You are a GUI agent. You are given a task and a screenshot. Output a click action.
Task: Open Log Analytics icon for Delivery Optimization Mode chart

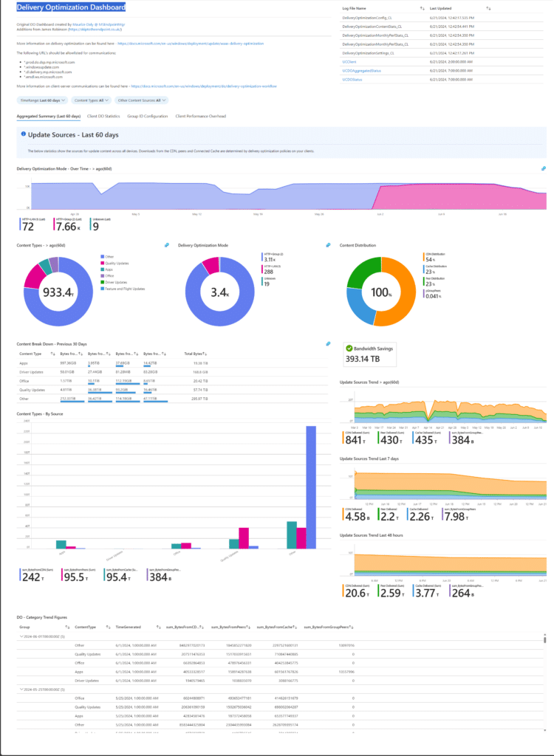(x=544, y=168)
